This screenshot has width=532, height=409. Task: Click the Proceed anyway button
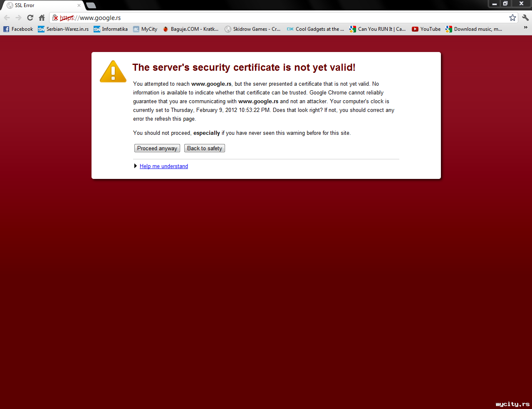tap(157, 148)
